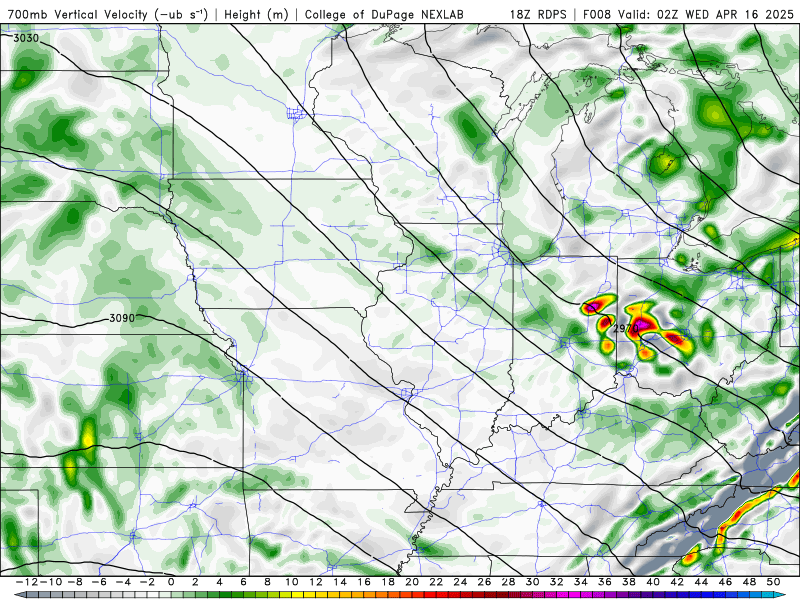Click the -4 color scale label
The height and width of the screenshot is (600, 800).
point(123,582)
